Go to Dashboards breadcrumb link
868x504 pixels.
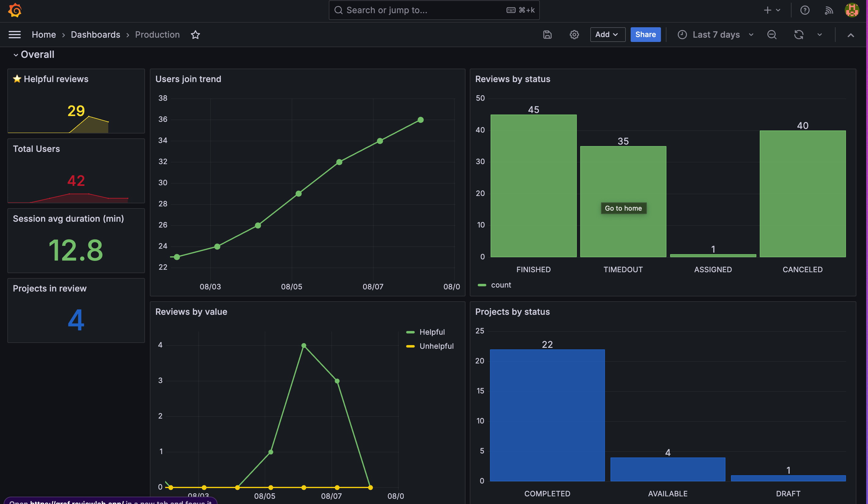coord(95,35)
